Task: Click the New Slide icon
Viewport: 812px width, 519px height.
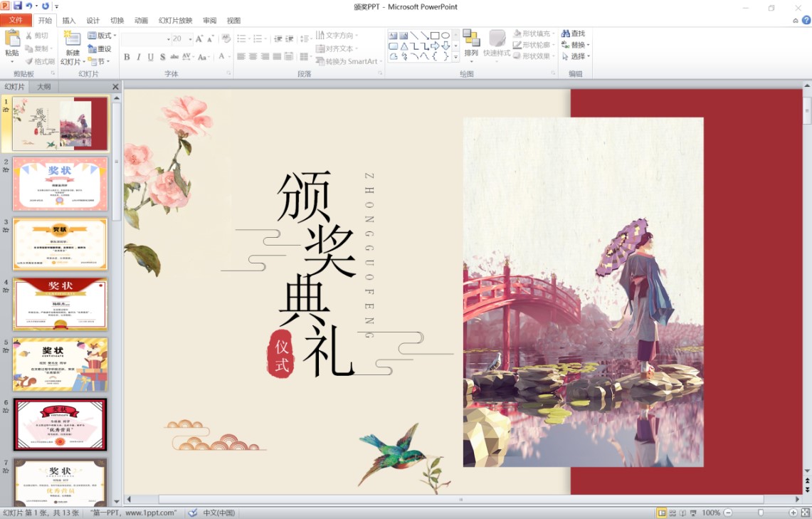Action: tap(72, 39)
